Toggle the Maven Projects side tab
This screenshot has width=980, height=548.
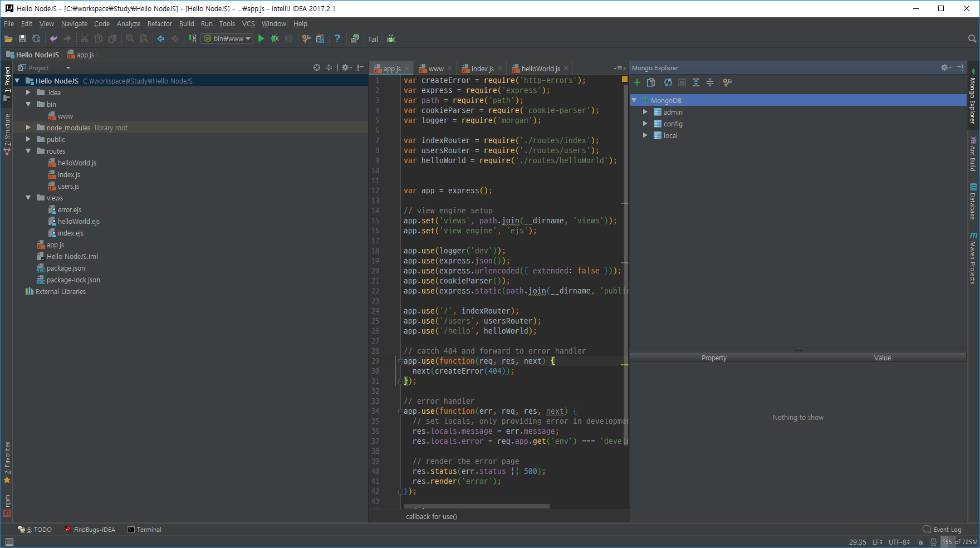point(973,258)
